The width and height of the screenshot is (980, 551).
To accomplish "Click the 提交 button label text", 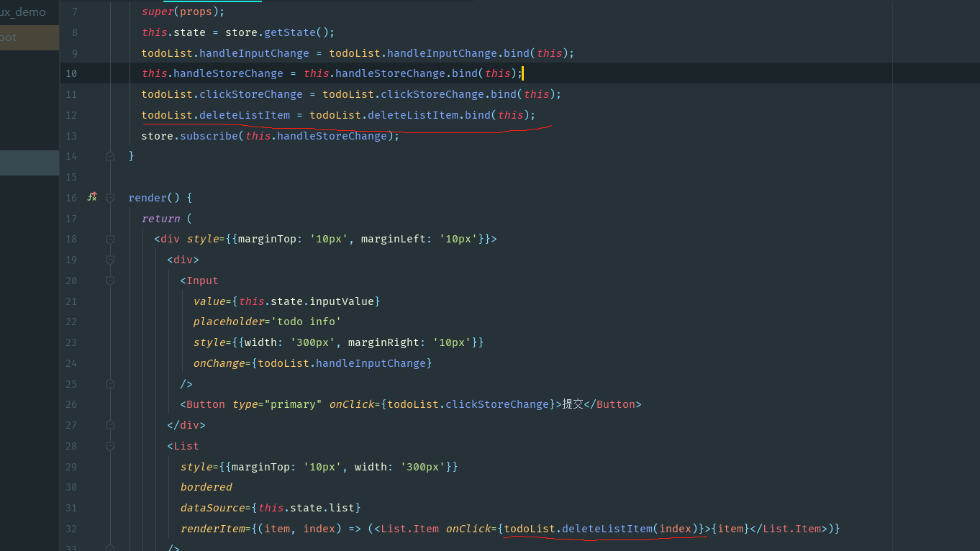I will coord(572,404).
